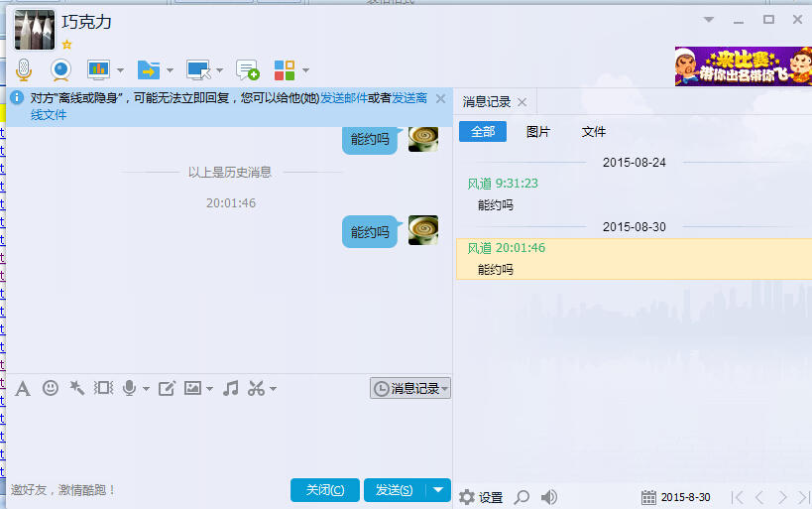The width and height of the screenshot is (812, 509).
Task: Open the send options dropdown arrow beside 发送(S)
Action: point(438,490)
